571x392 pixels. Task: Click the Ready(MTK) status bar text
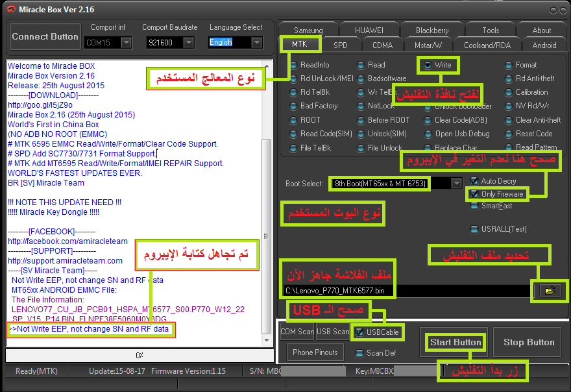point(36,371)
